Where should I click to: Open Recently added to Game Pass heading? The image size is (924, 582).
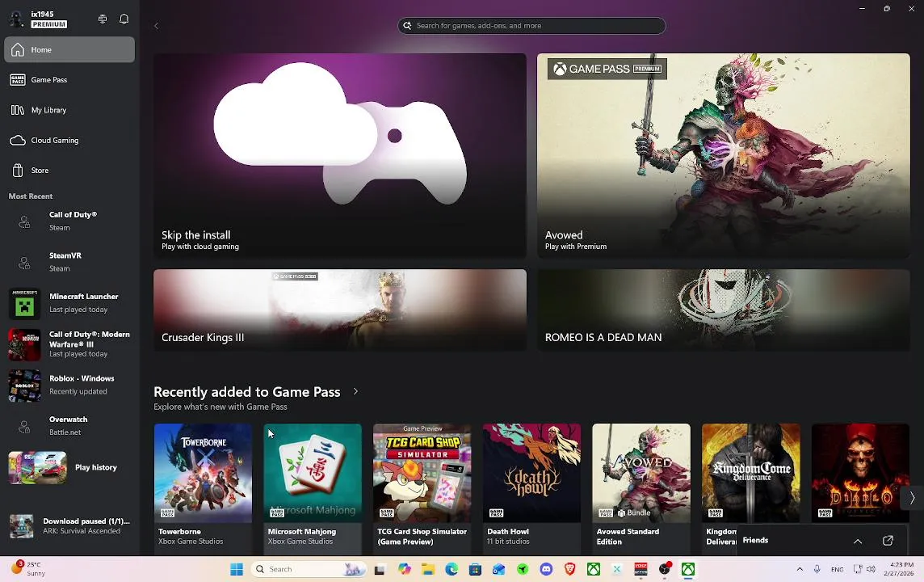click(247, 392)
